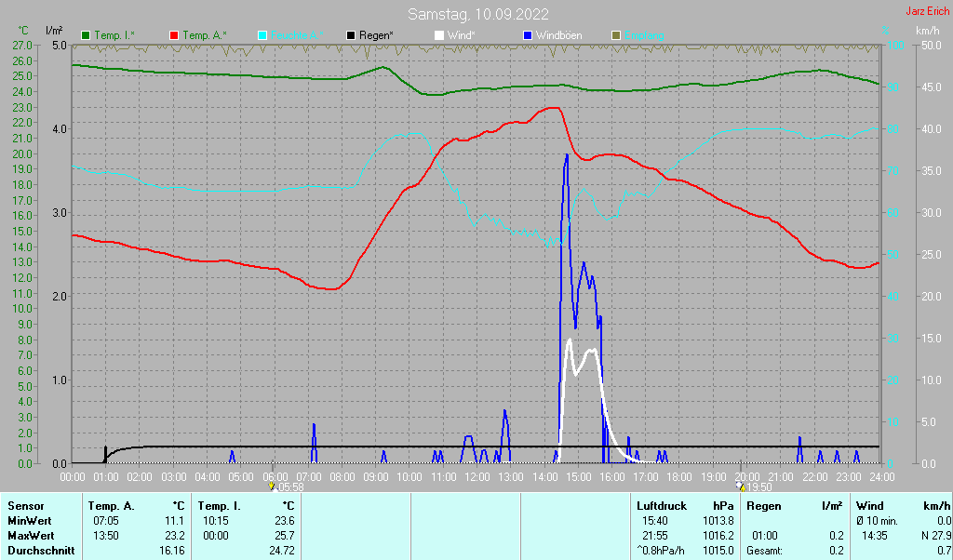Select the 'Temp. I.*' legend label
Viewport: 953px width, 560px height.
[x=114, y=36]
